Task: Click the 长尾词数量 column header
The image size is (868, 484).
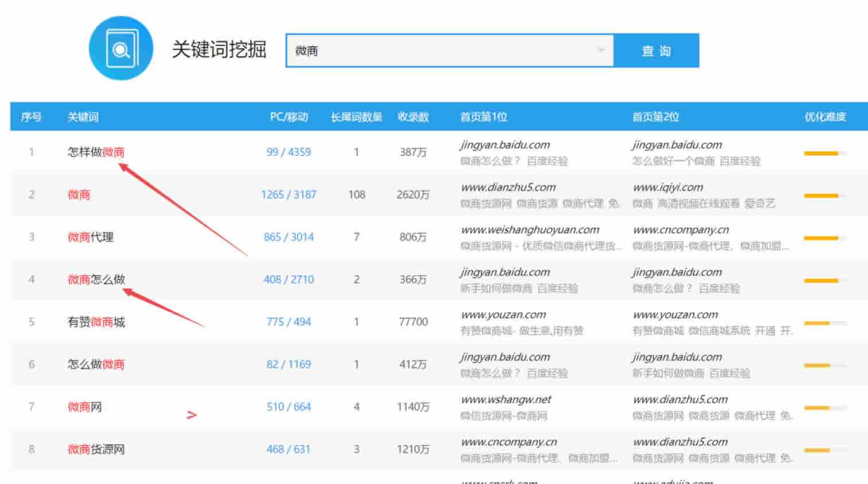Action: point(356,117)
